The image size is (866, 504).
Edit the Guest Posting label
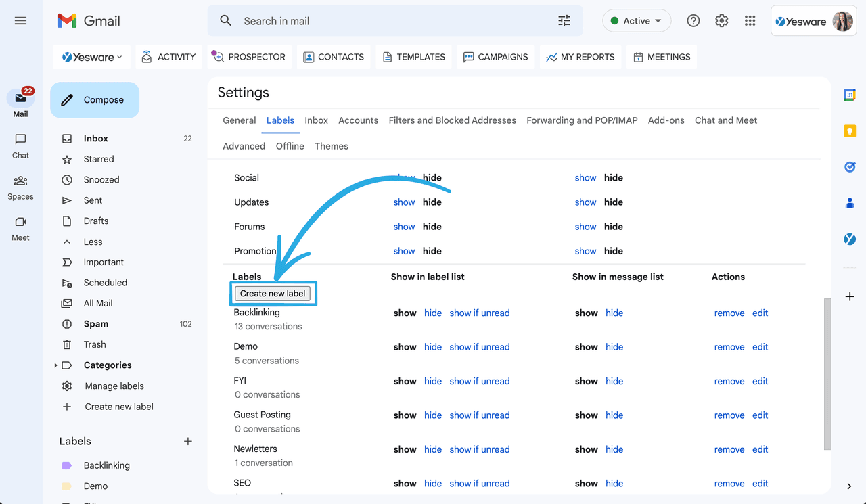tap(760, 415)
